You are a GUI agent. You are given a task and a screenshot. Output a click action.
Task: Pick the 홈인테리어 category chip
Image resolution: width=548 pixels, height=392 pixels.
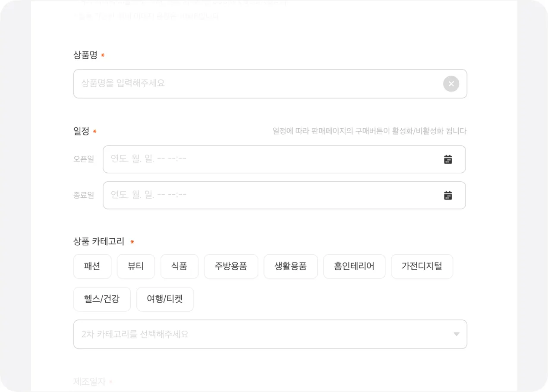tap(354, 266)
